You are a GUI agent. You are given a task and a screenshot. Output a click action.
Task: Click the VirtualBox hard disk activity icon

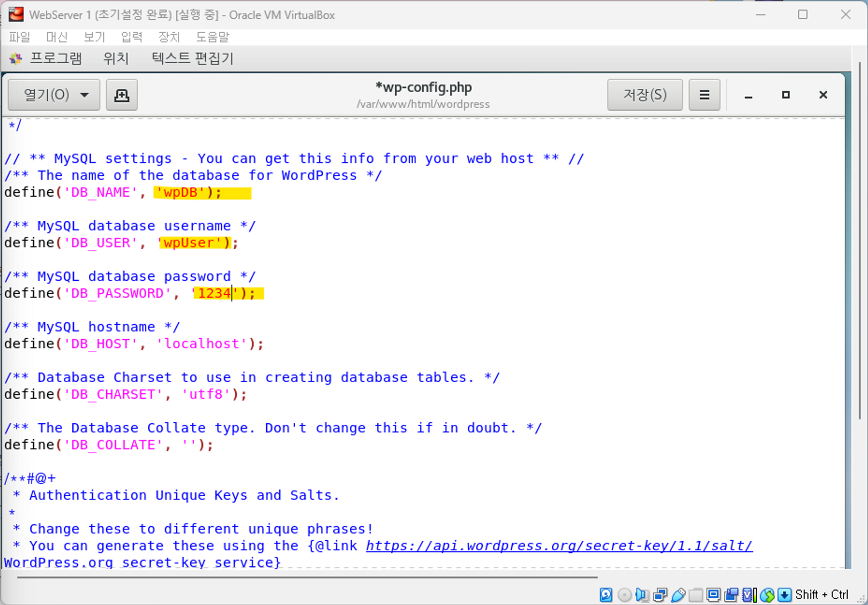[x=606, y=595]
